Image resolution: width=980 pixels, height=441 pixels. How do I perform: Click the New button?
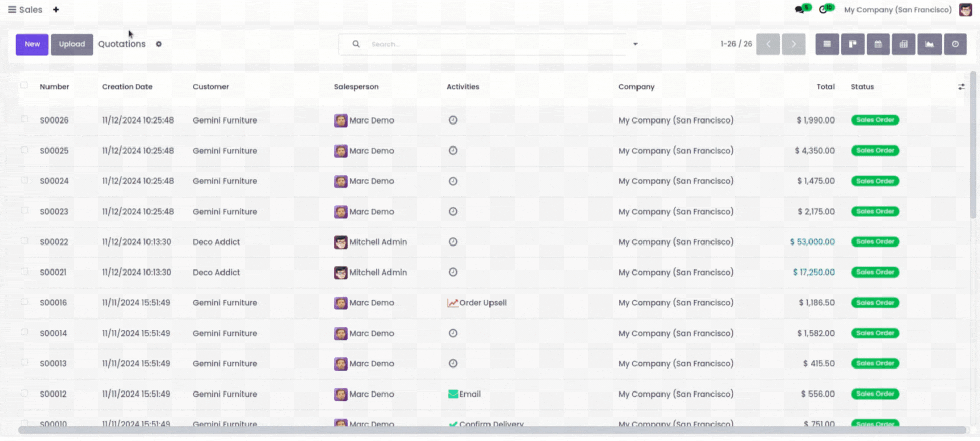click(x=32, y=44)
